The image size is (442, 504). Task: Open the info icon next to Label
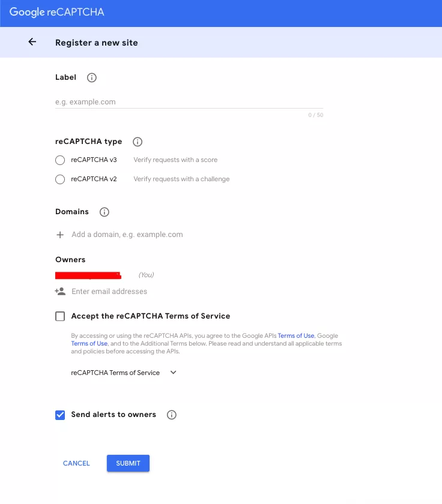click(x=92, y=77)
